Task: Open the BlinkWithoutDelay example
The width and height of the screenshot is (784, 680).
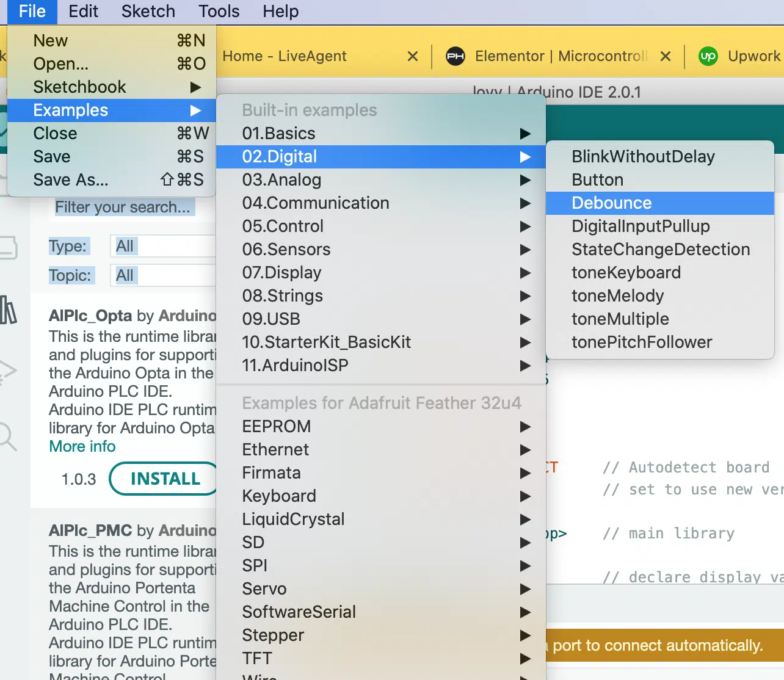Action: (x=660, y=157)
